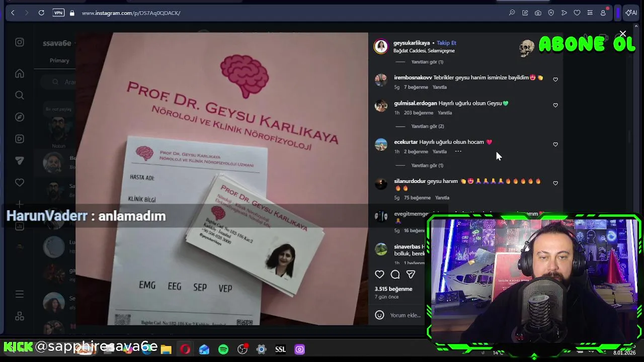The width and height of the screenshot is (644, 362).
Task: Reply to gulmisal.erdogan with Yanıtla
Action: tap(445, 113)
